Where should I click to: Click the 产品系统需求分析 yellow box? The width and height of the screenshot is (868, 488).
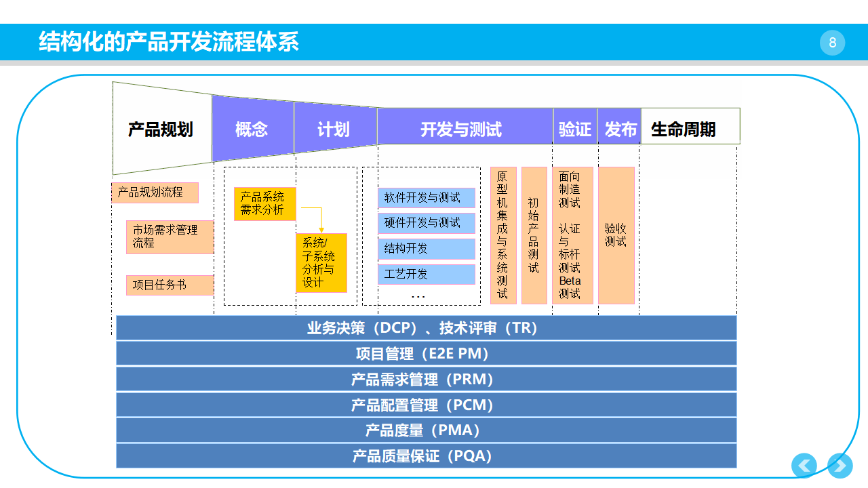[x=264, y=204]
